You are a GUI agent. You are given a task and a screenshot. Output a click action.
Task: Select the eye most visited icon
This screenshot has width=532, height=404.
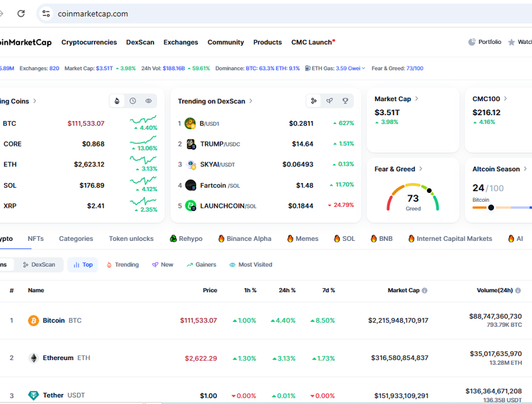148,101
